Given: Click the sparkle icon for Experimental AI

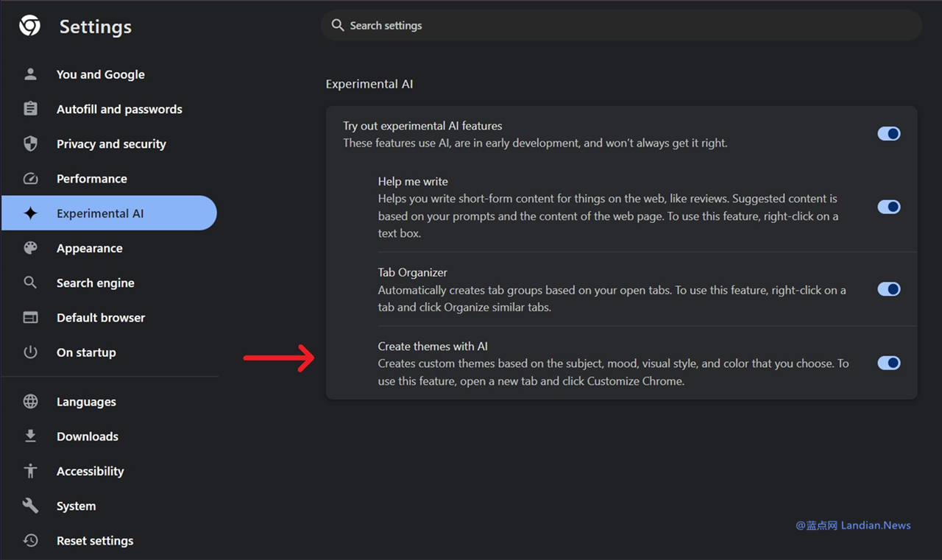Looking at the screenshot, I should 30,213.
